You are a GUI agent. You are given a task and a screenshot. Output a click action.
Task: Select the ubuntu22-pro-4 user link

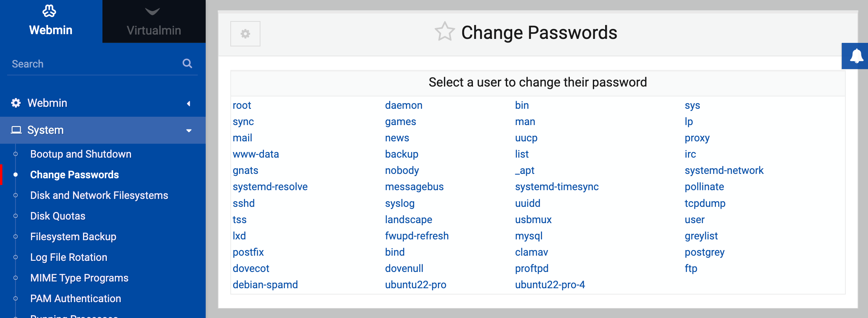[x=550, y=285]
